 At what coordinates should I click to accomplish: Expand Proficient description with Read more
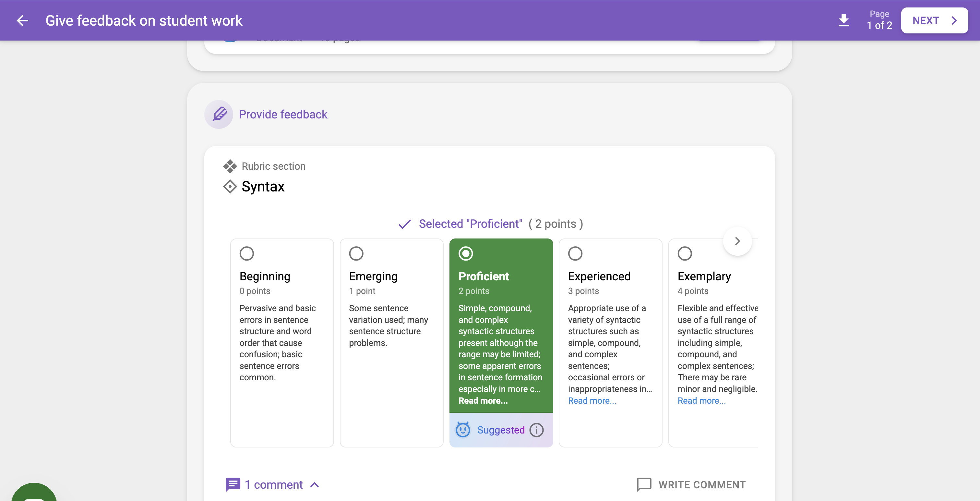483,400
